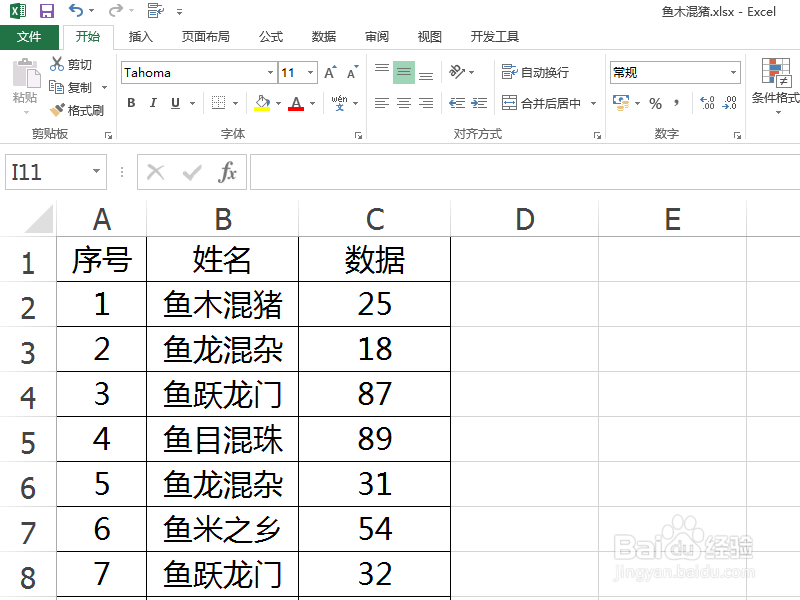800x600 pixels.
Task: Switch to the 审阅 Review tab
Action: [x=377, y=37]
